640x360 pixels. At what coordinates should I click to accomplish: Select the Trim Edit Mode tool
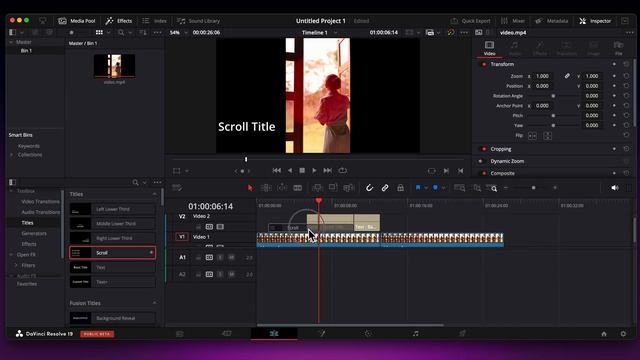[x=266, y=188]
